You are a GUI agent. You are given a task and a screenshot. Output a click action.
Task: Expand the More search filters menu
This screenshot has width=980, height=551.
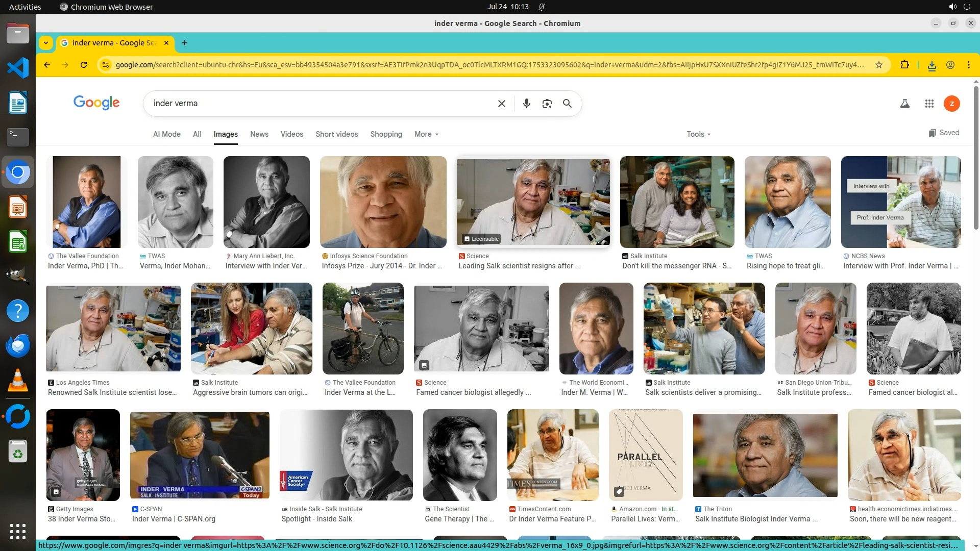426,134
